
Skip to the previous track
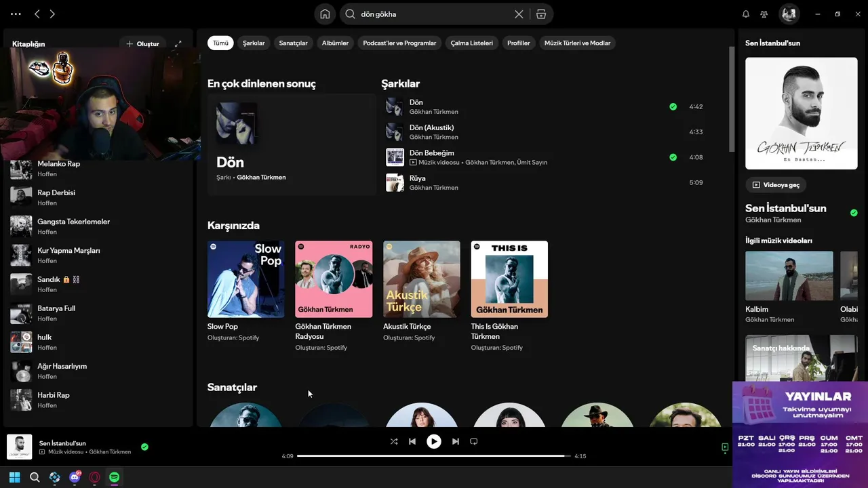[412, 441]
